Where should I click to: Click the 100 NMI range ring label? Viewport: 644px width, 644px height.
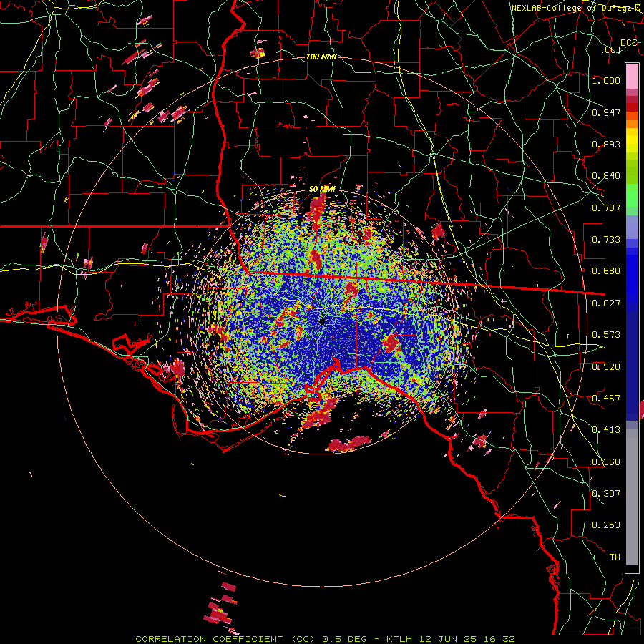[321, 57]
